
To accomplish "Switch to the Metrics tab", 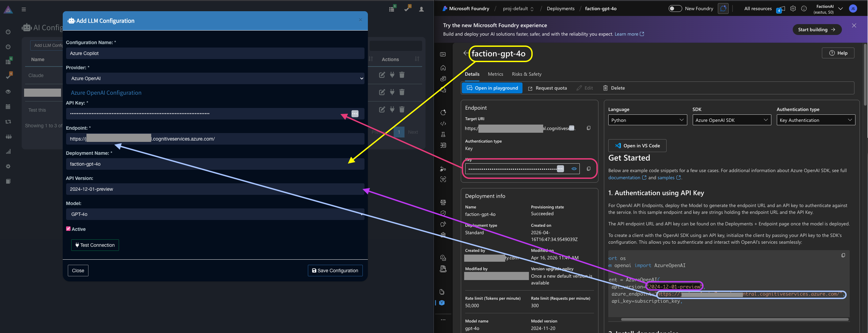I will click(495, 74).
